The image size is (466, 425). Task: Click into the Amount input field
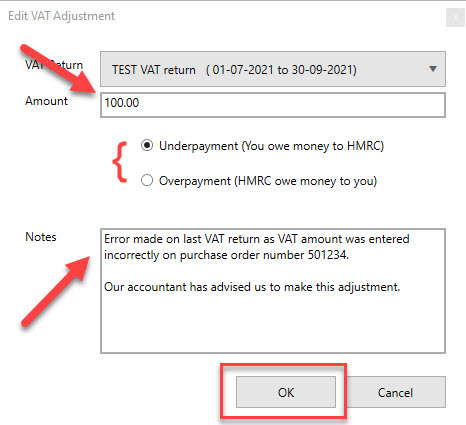coord(273,105)
